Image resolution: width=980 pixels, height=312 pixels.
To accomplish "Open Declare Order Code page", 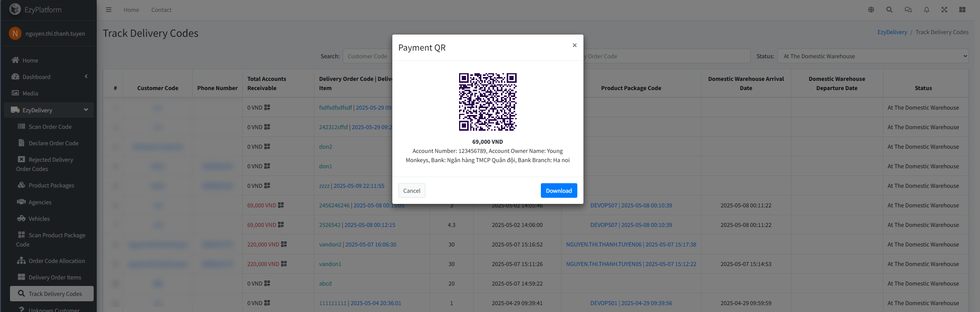I will coord(52,143).
